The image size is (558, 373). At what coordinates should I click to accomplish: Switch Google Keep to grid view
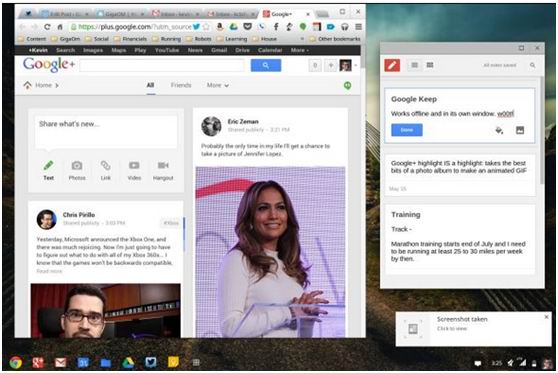pyautogui.click(x=430, y=65)
